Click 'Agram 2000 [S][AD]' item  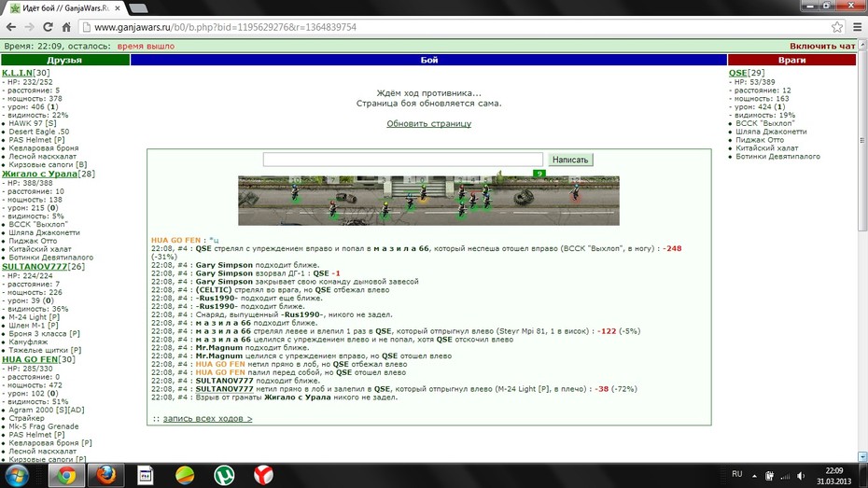click(x=47, y=410)
